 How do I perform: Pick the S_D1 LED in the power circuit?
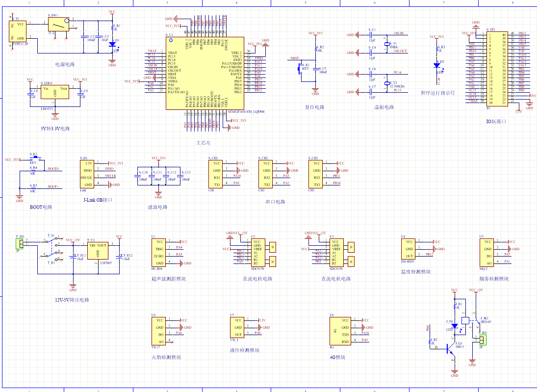pos(112,45)
